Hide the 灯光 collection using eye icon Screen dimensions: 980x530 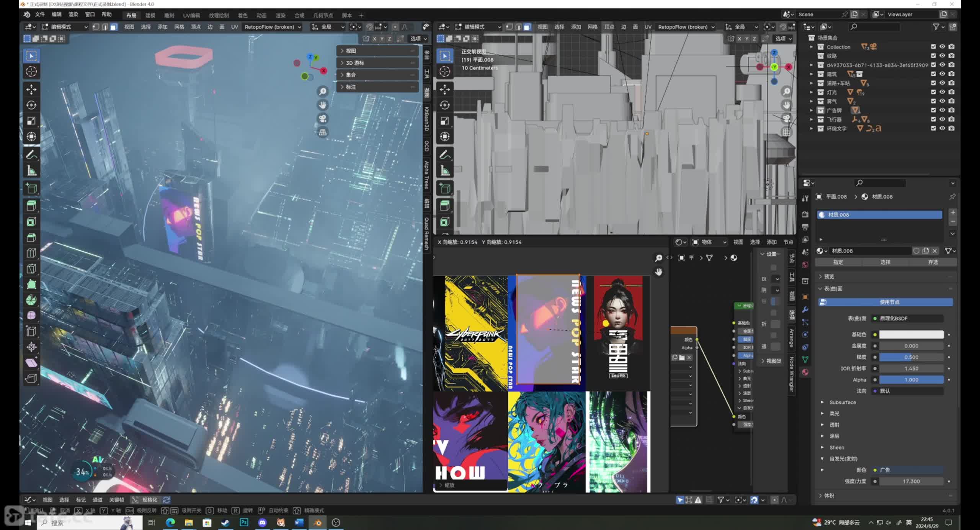click(942, 92)
